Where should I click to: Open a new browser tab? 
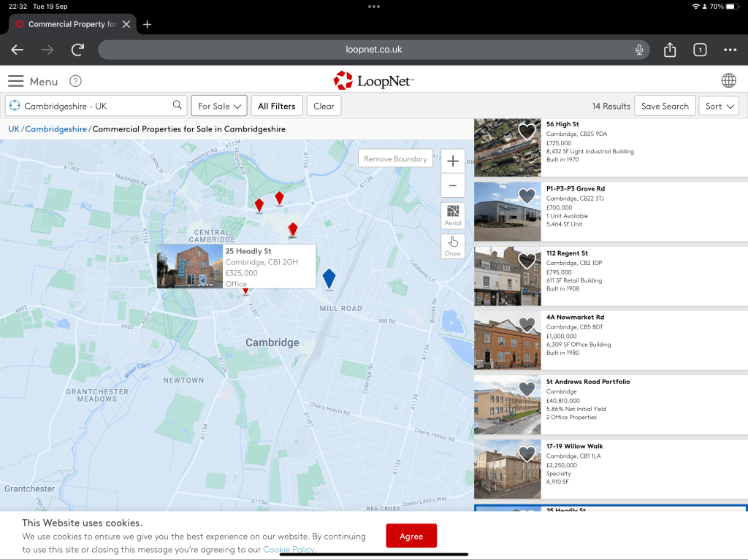pos(148,24)
